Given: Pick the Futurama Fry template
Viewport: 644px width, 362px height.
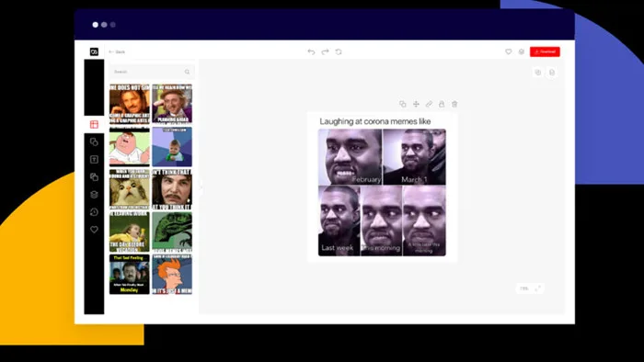Looking at the screenshot, I should tap(172, 275).
